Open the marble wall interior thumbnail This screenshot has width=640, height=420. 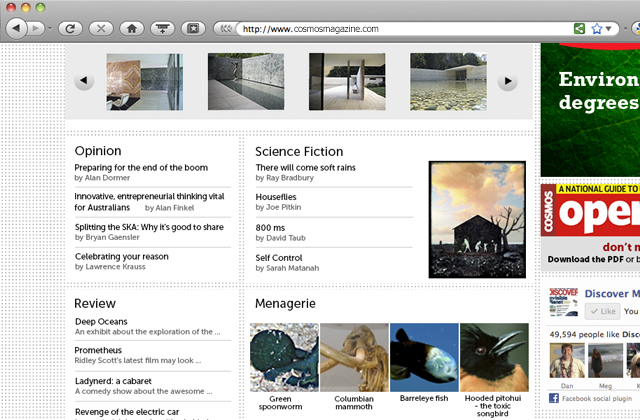tap(144, 82)
